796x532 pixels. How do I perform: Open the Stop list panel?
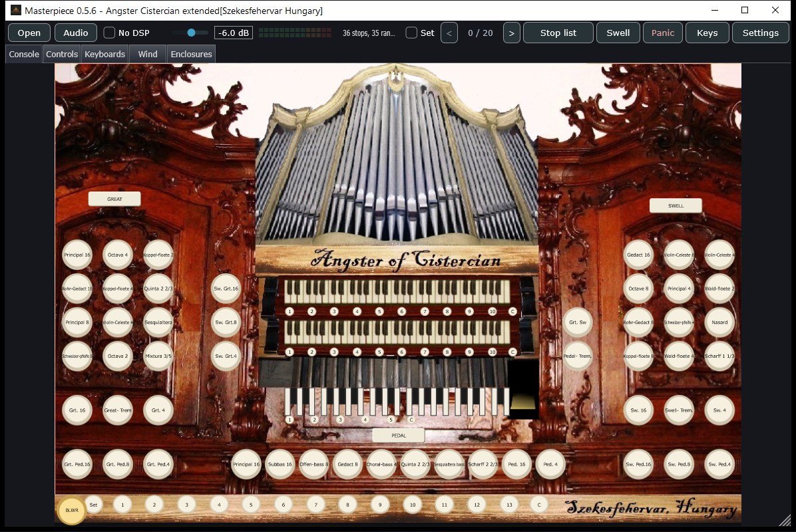pos(558,33)
